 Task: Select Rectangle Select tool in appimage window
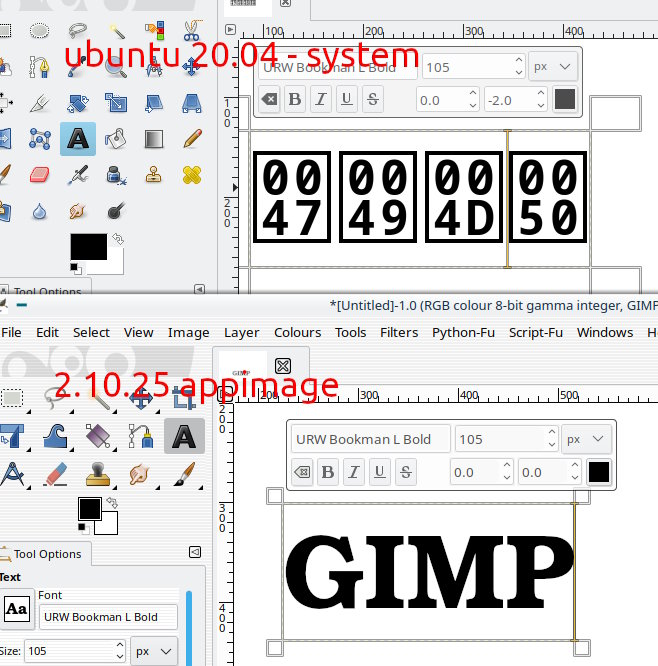pos(13,398)
